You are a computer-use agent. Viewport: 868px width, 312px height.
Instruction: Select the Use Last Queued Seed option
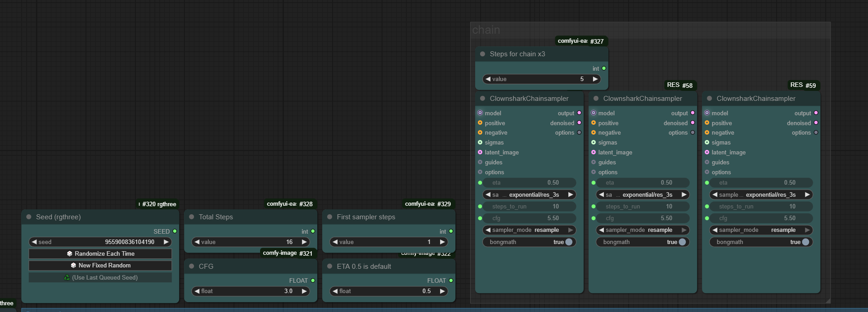point(100,278)
